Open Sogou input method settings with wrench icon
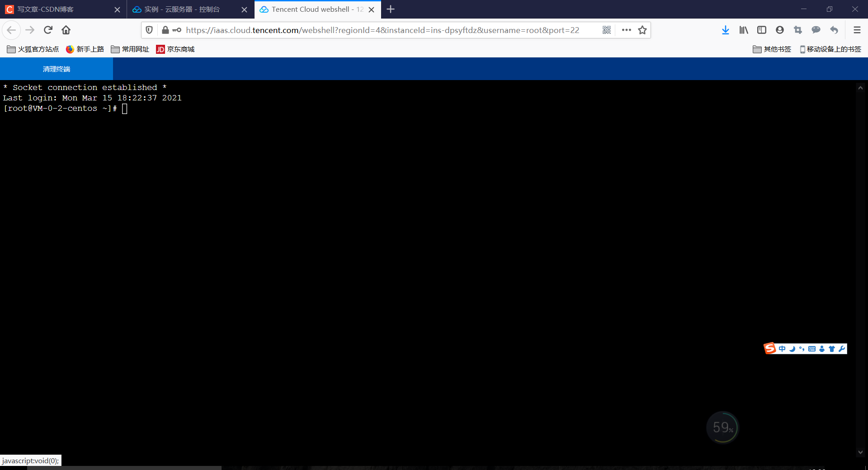The height and width of the screenshot is (470, 868). tap(842, 348)
